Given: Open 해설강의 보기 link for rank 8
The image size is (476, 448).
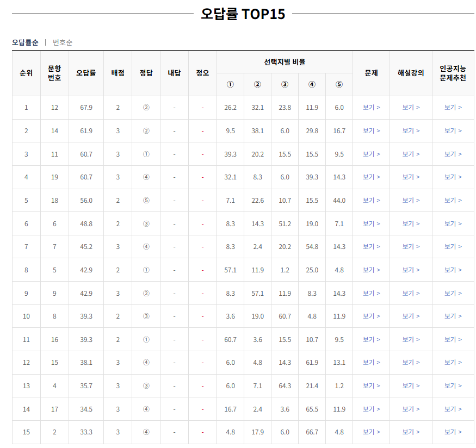Looking at the screenshot, I should coord(411,270).
